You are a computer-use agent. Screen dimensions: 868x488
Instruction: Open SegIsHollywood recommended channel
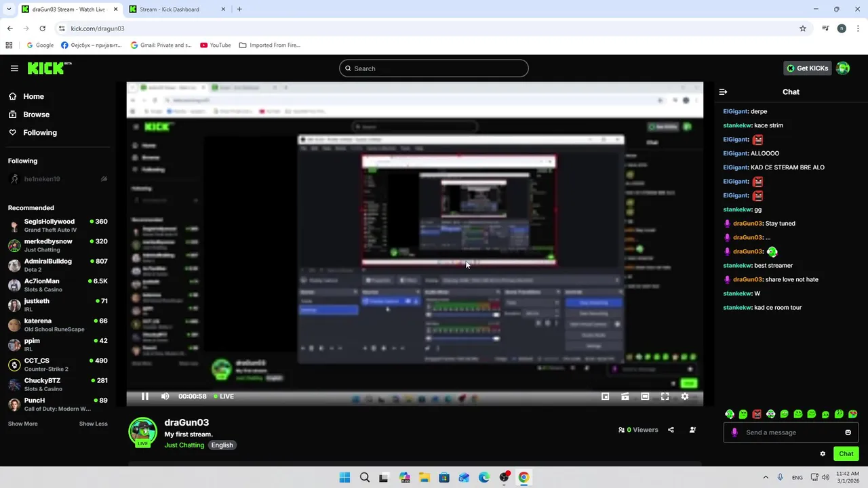coord(58,225)
